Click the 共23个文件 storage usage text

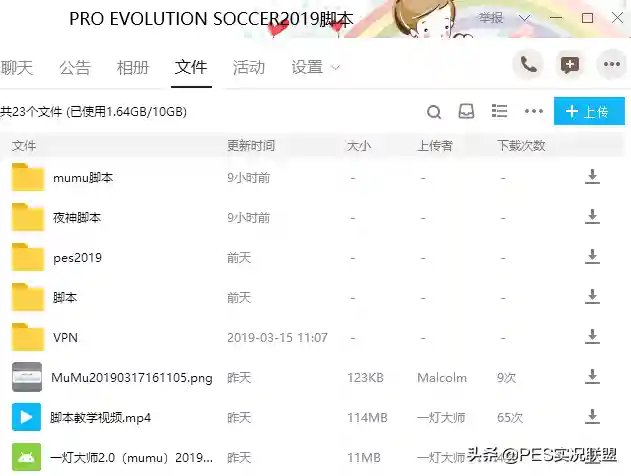(x=93, y=111)
